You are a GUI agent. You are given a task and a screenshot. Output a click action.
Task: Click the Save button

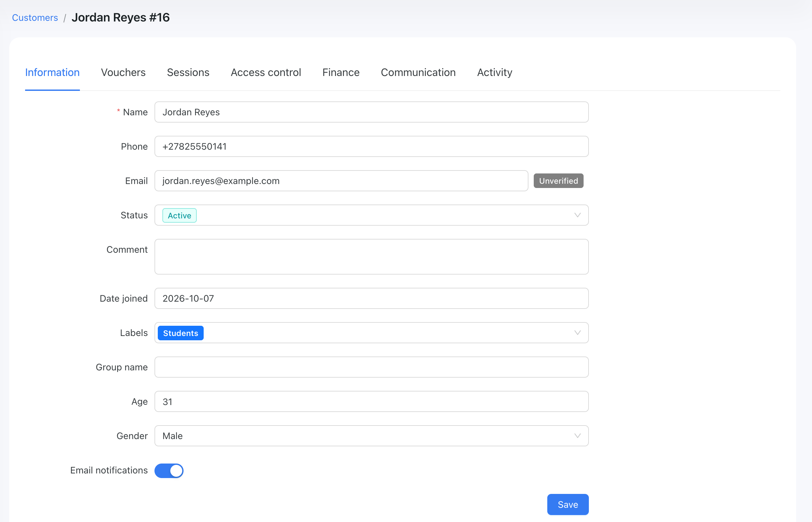tap(568, 505)
